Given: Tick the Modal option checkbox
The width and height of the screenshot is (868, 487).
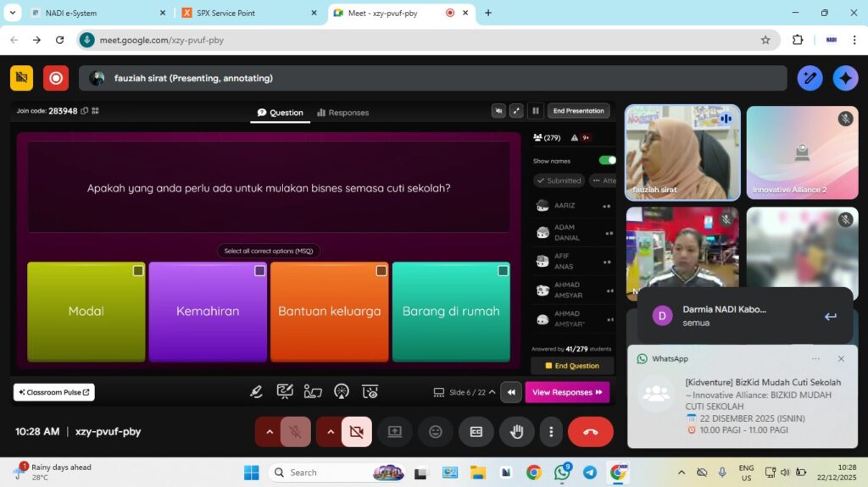Looking at the screenshot, I should point(138,271).
